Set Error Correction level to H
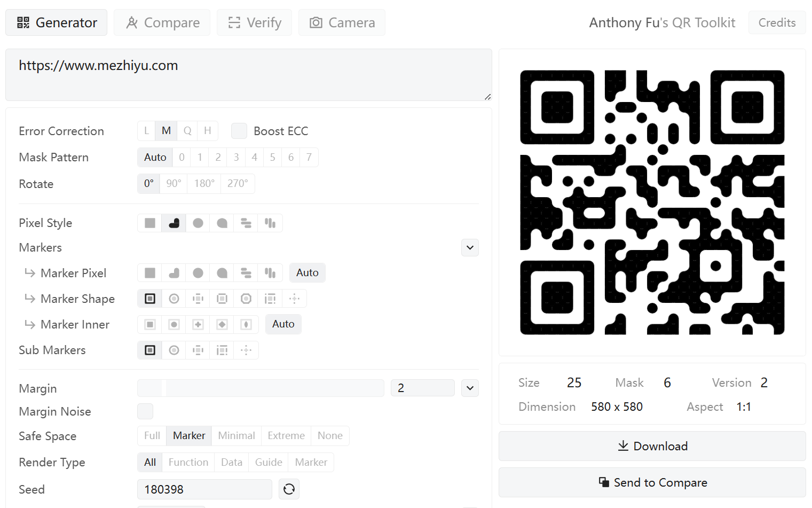812x508 pixels. click(208, 131)
